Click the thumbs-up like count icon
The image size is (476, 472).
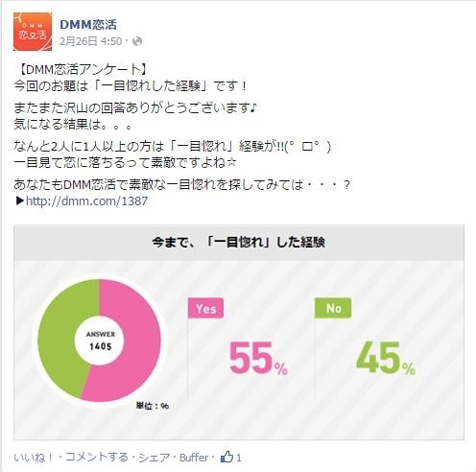(226, 457)
